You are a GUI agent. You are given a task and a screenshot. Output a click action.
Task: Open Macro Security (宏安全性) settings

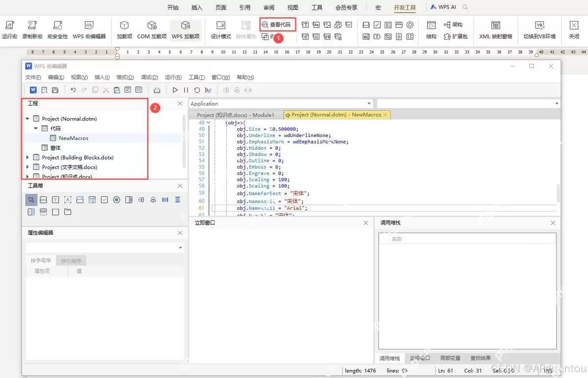pos(58,29)
